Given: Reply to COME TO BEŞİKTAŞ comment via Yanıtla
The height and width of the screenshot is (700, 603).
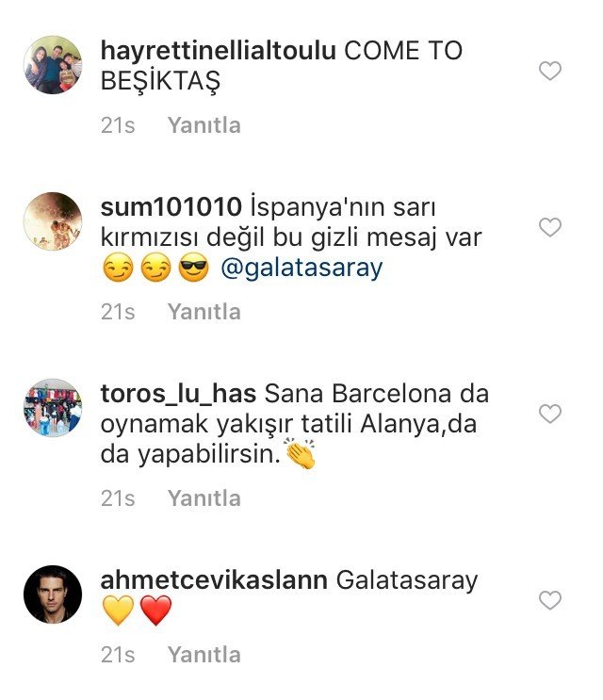Looking at the screenshot, I should 204,125.
